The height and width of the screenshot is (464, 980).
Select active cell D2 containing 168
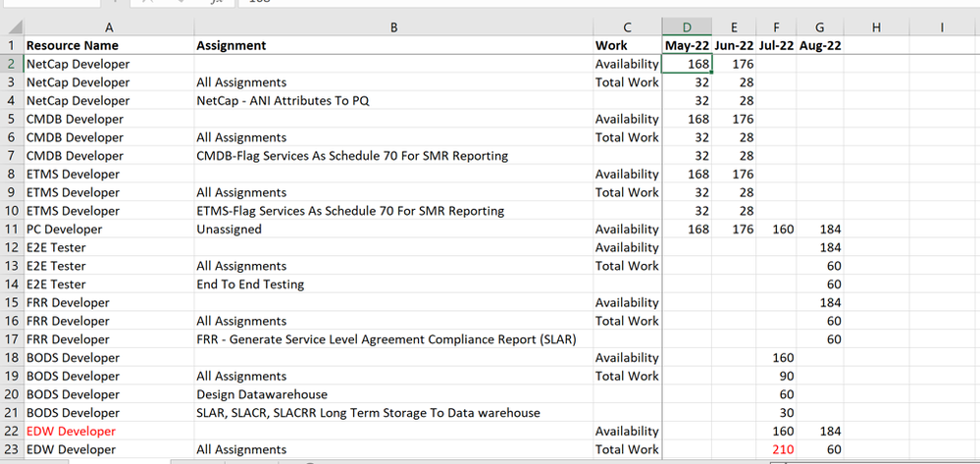[x=687, y=64]
